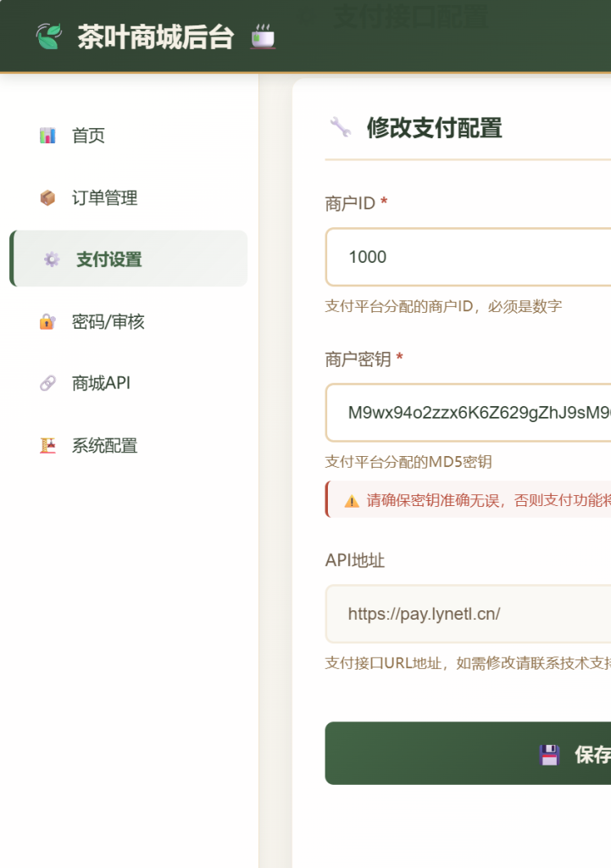Screen dimensions: 611x868
Task: Click the construction icon beside 系统配置
Action: click(x=47, y=445)
